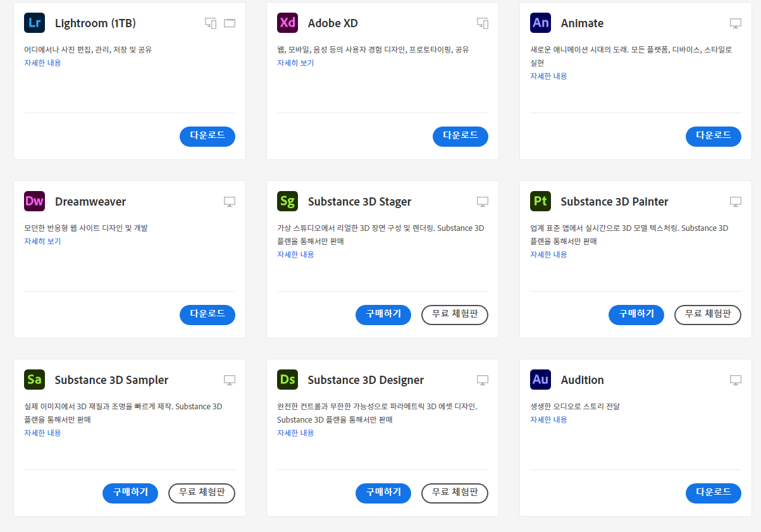This screenshot has height=532, width=761.
Task: Click the Animate An app icon
Action: click(540, 23)
